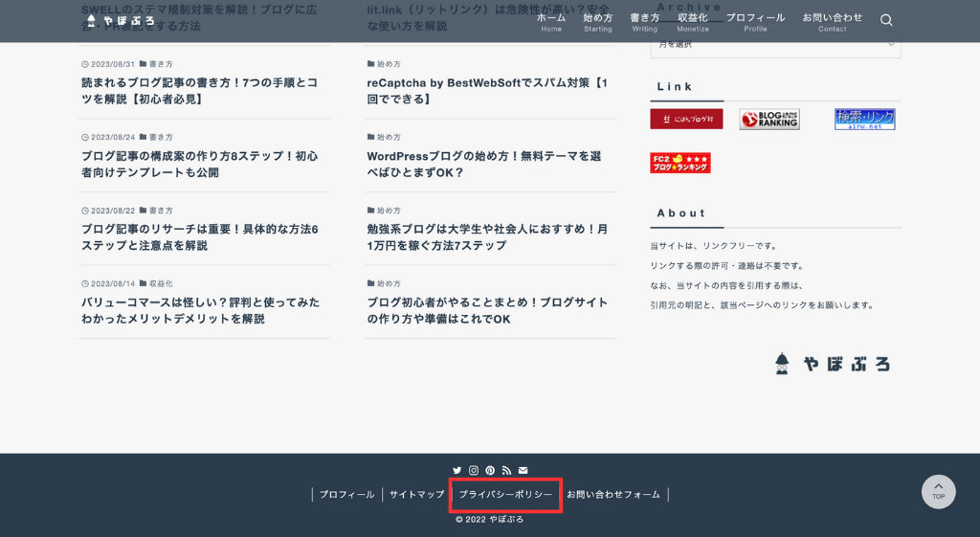Select the 2023/08/22 post date
The height and width of the screenshot is (537, 980).
[x=108, y=210]
